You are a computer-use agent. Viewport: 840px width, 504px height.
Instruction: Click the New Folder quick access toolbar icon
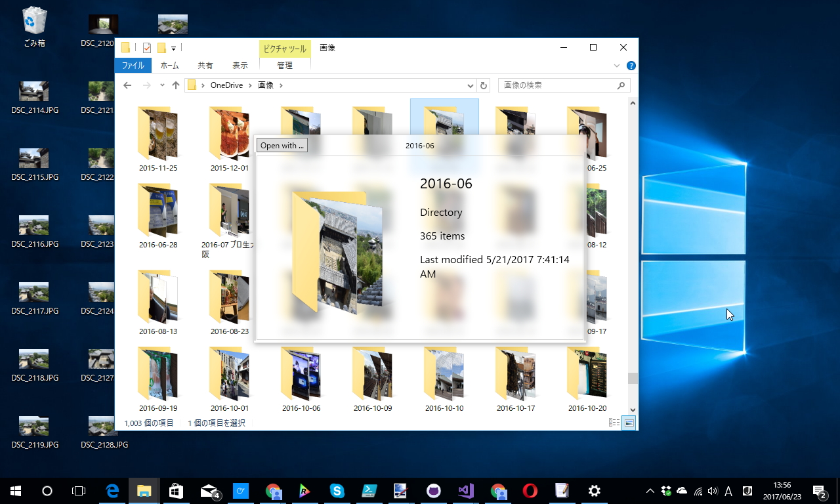click(x=161, y=47)
